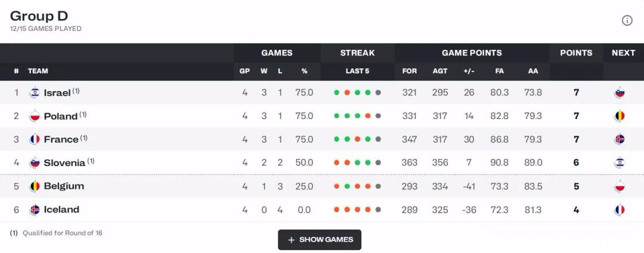Viewport: 644px width, 253px height.
Task: Click the GP column header
Action: click(244, 71)
